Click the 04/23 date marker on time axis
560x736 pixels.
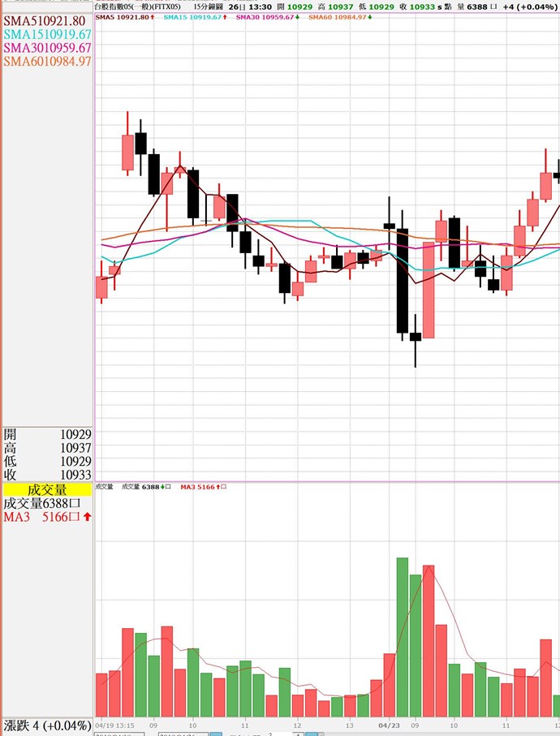pyautogui.click(x=390, y=723)
